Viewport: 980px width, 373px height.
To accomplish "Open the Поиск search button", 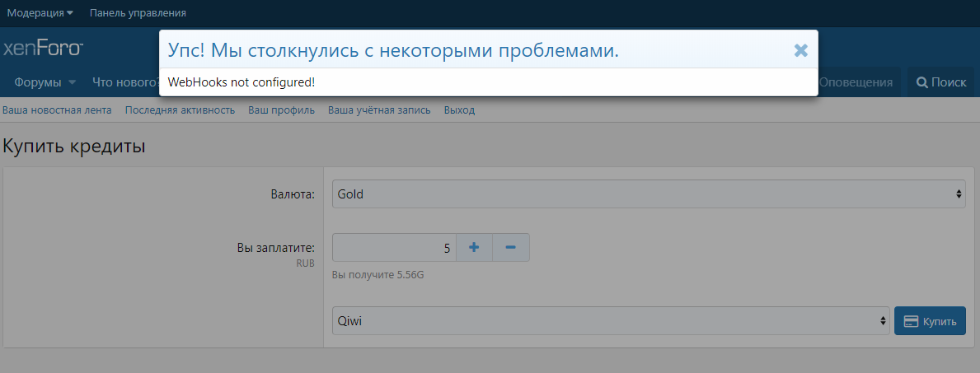I will coord(940,82).
